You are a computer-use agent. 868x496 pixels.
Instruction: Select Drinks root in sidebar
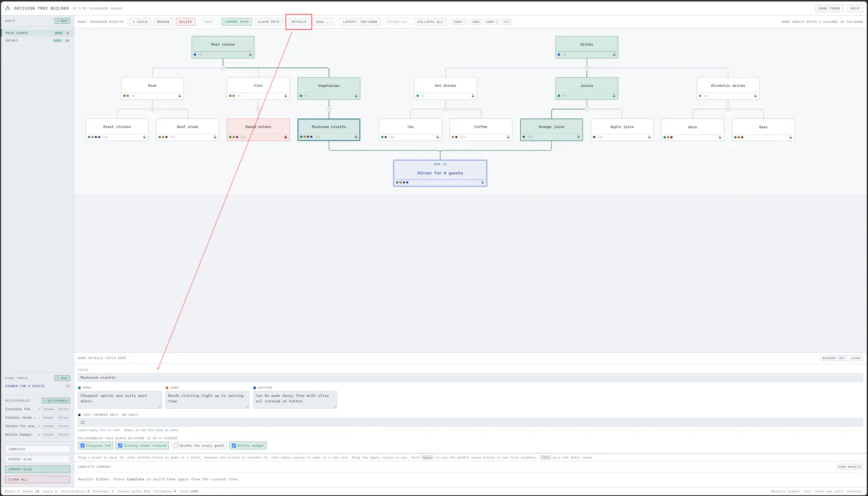(37, 41)
